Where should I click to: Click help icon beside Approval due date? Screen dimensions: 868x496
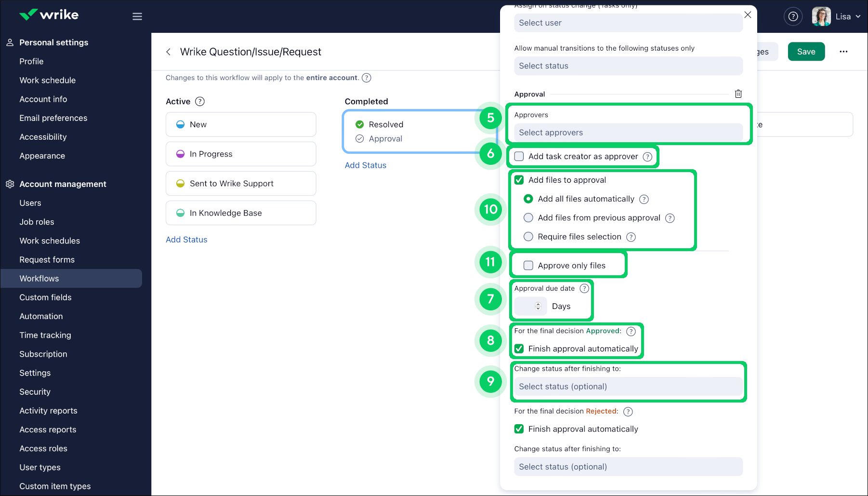click(584, 289)
